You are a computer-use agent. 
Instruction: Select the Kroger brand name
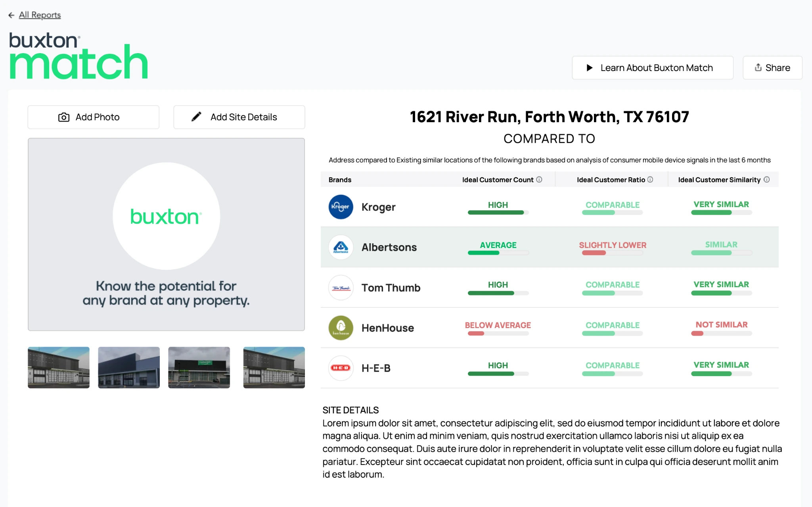pyautogui.click(x=378, y=207)
